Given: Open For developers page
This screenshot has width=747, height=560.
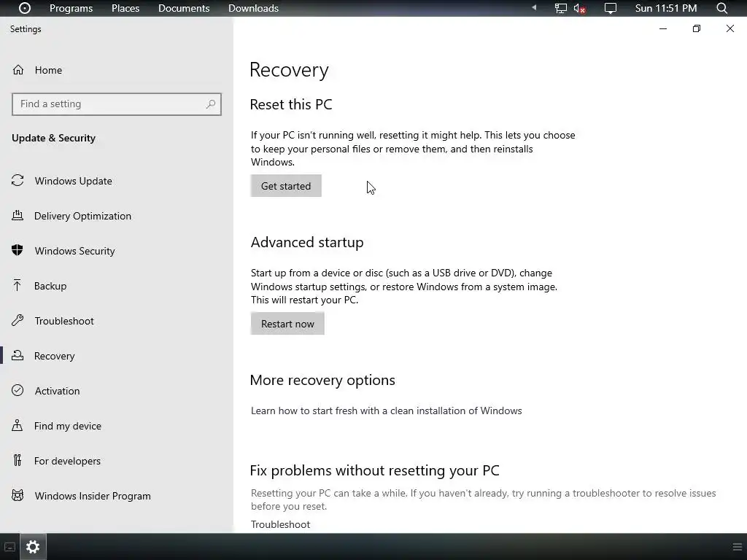Looking at the screenshot, I should click(67, 461).
